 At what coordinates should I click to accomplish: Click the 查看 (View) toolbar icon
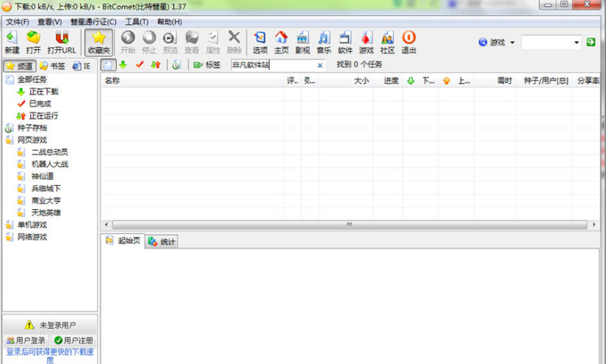pyautogui.click(x=191, y=42)
